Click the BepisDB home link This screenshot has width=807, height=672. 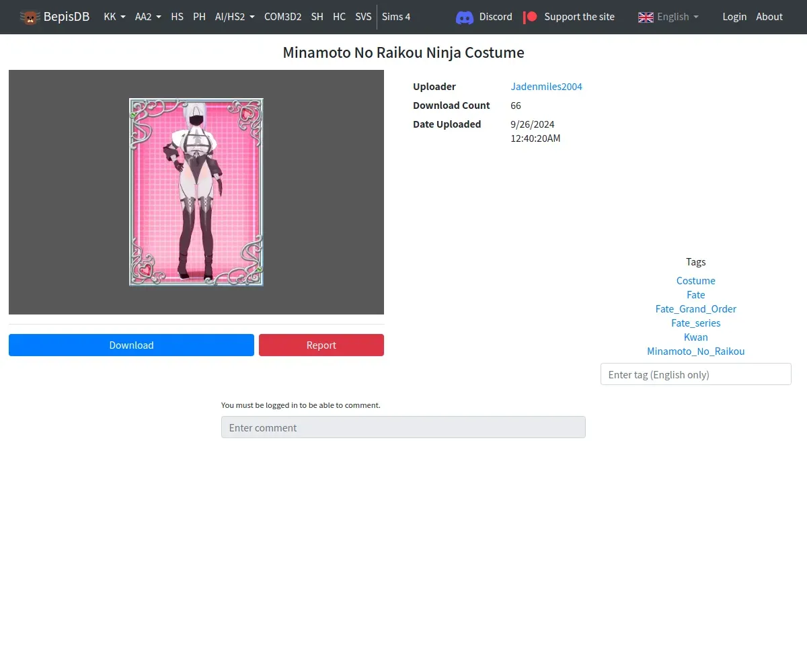54,17
